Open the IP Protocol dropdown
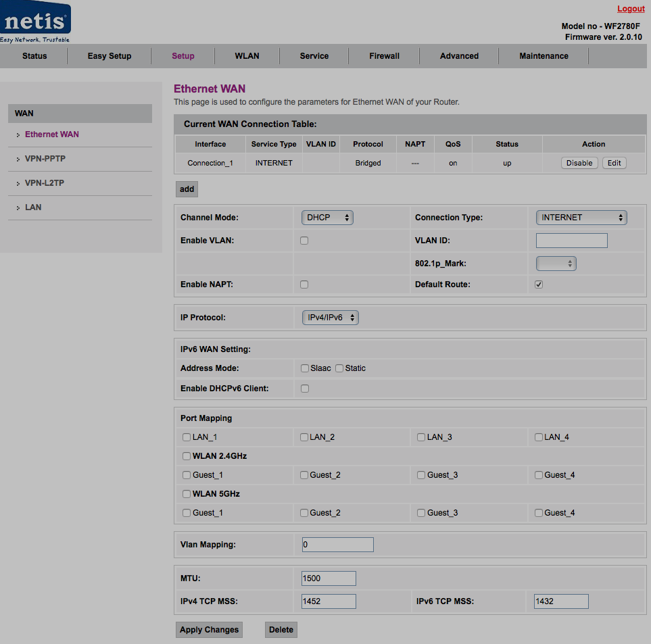651x644 pixels. (x=330, y=318)
